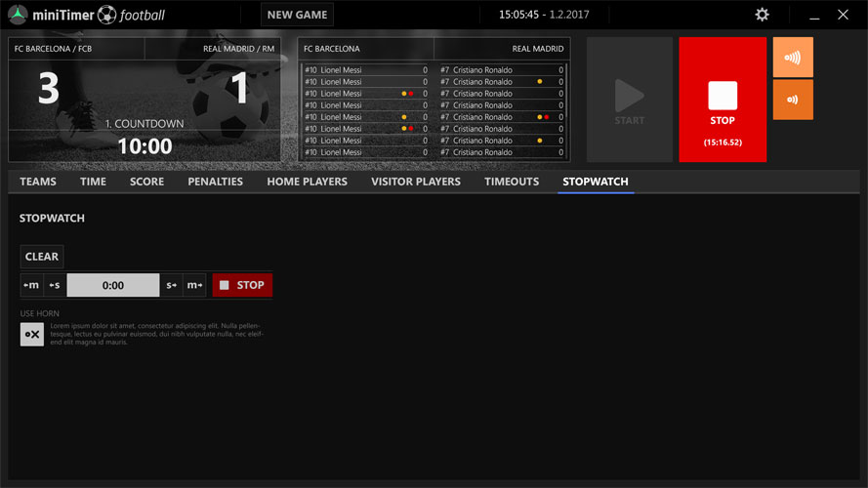Click the greyed START play button
Screen dimensions: 868x488
click(630, 100)
